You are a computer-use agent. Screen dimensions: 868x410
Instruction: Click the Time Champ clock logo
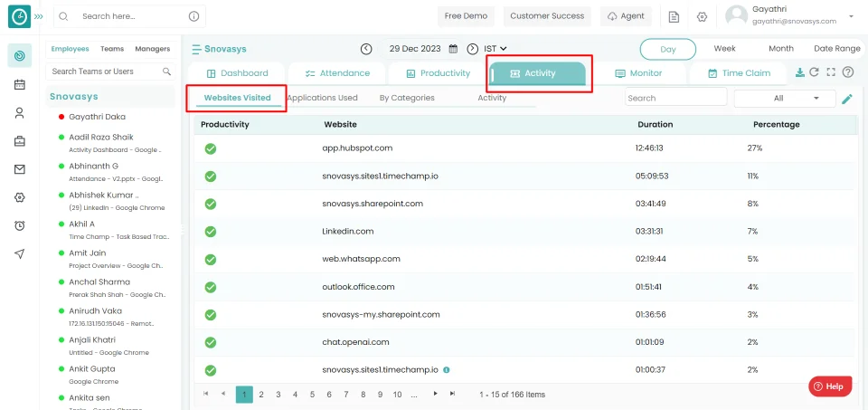19,16
